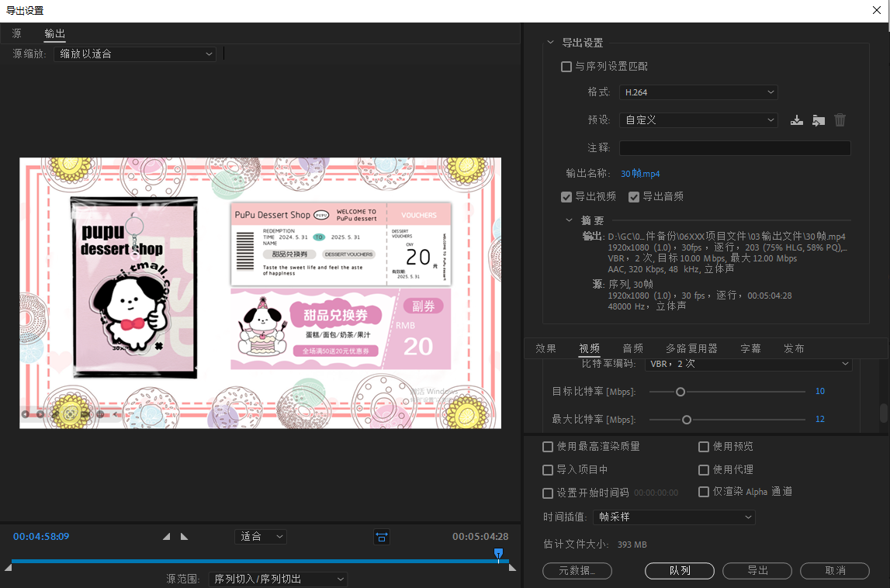Image resolution: width=890 pixels, height=588 pixels.
Task: Switch to the 音频 tab
Action: (632, 348)
